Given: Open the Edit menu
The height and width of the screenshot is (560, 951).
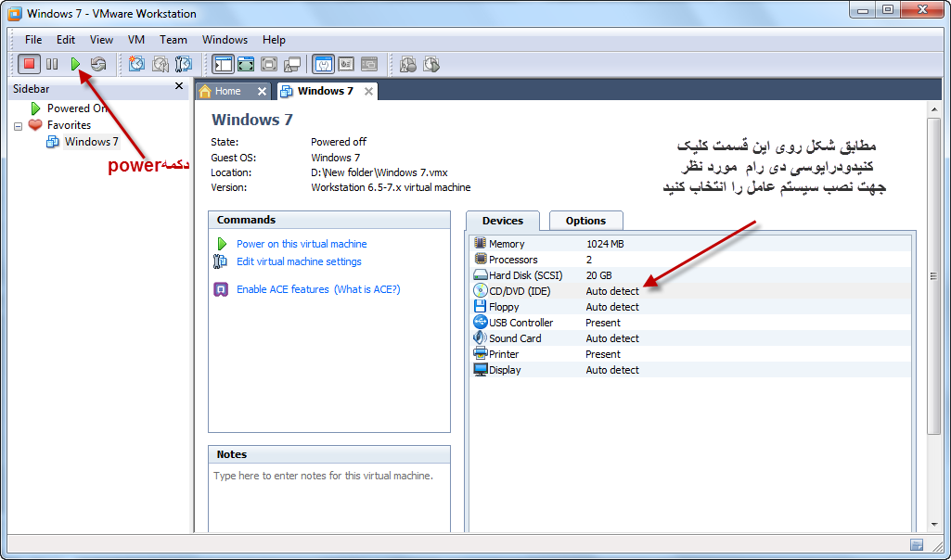Looking at the screenshot, I should coord(66,39).
